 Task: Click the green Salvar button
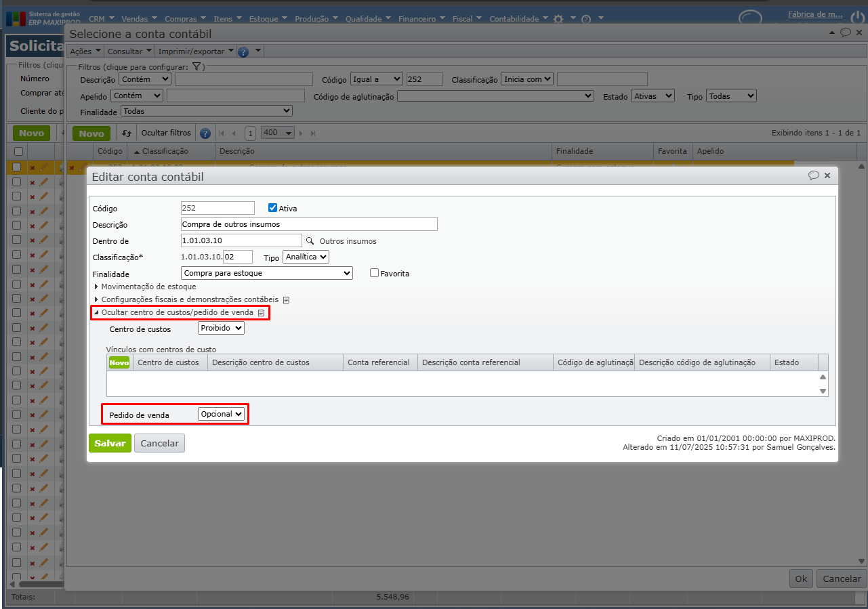click(x=110, y=443)
